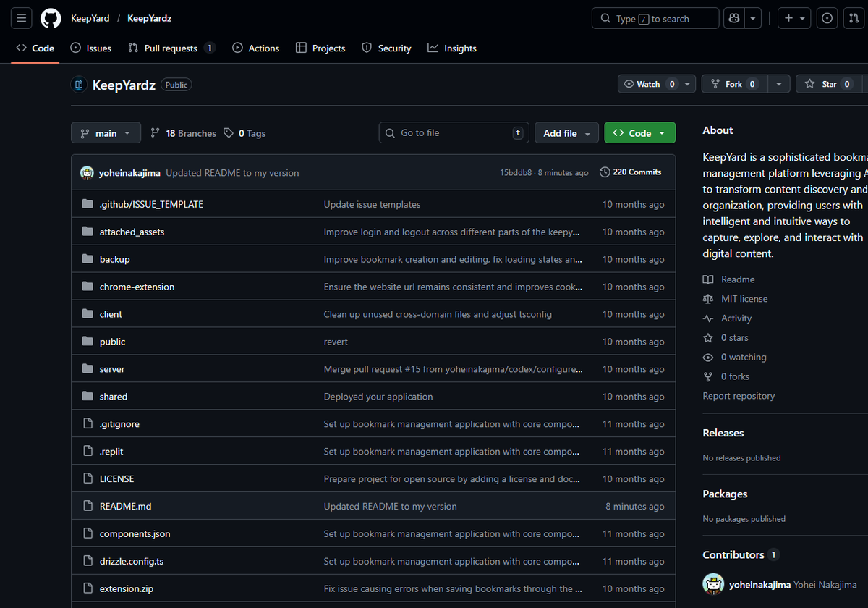Open the .github/ISSUE_TEMPLATE folder

[x=151, y=205]
